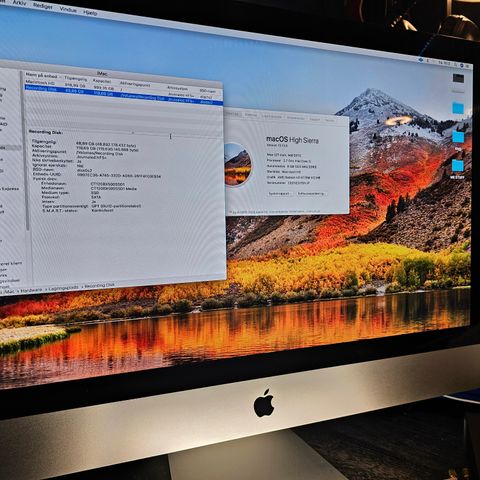Click the Express item in the sidebar

coord(10,189)
